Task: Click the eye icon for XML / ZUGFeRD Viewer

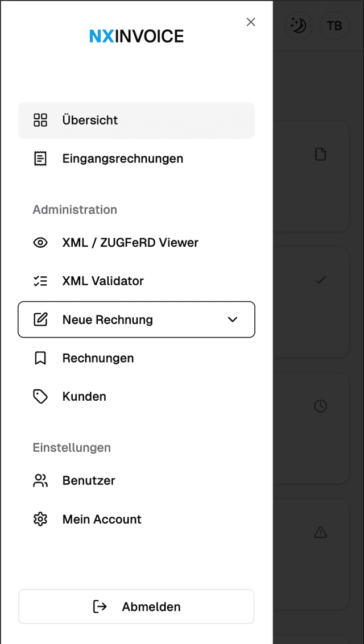Action: tap(40, 243)
